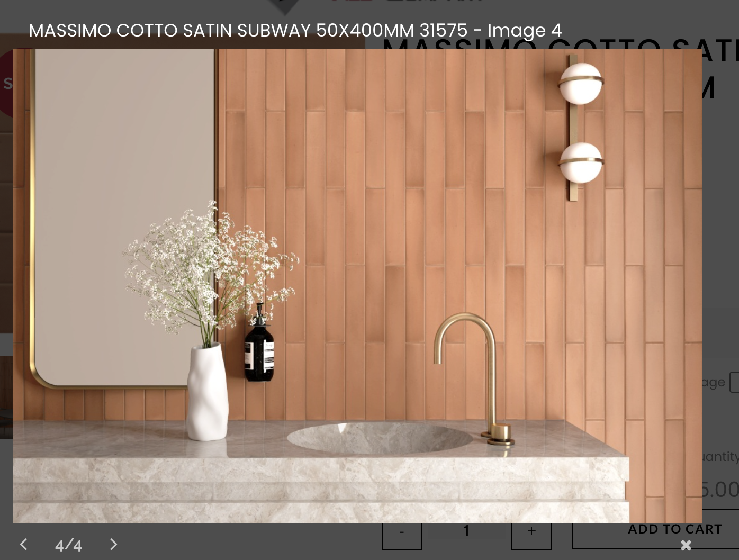Screen dimensions: 739x560
Task: Click the Massimo Cotto lightbox caption
Action: pos(295,31)
